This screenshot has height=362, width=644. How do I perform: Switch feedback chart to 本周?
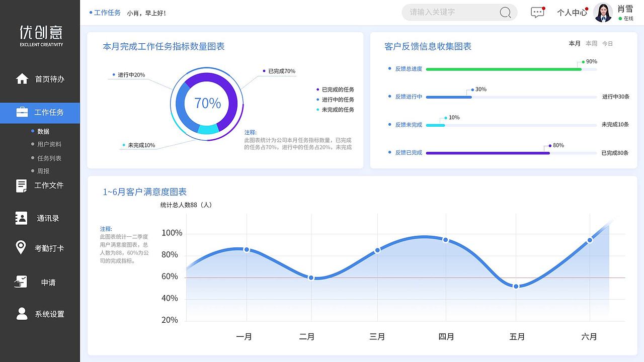pos(591,44)
